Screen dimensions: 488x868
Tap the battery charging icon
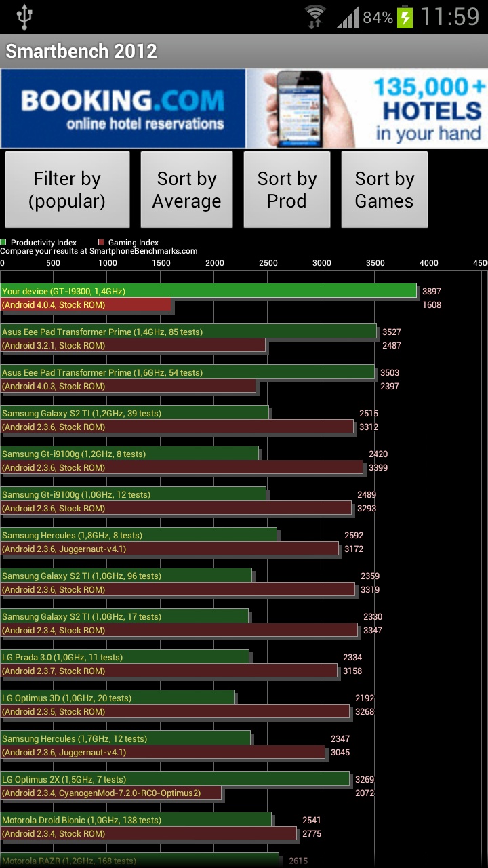tap(405, 17)
